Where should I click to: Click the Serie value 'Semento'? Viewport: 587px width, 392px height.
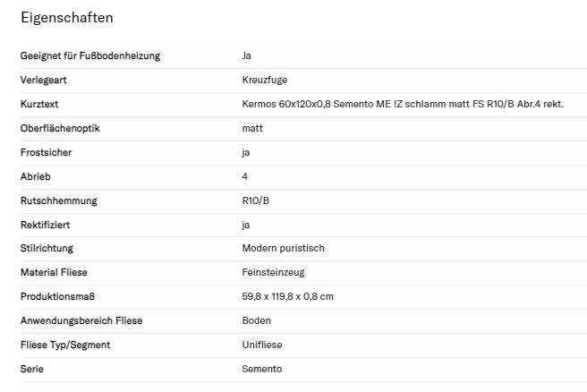(x=261, y=370)
